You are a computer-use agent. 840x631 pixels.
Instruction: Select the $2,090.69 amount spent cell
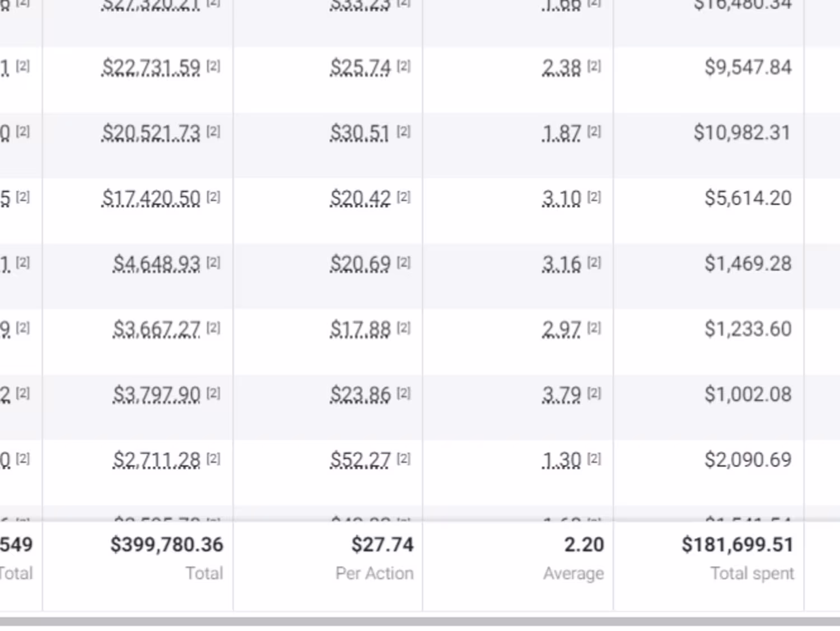click(748, 460)
